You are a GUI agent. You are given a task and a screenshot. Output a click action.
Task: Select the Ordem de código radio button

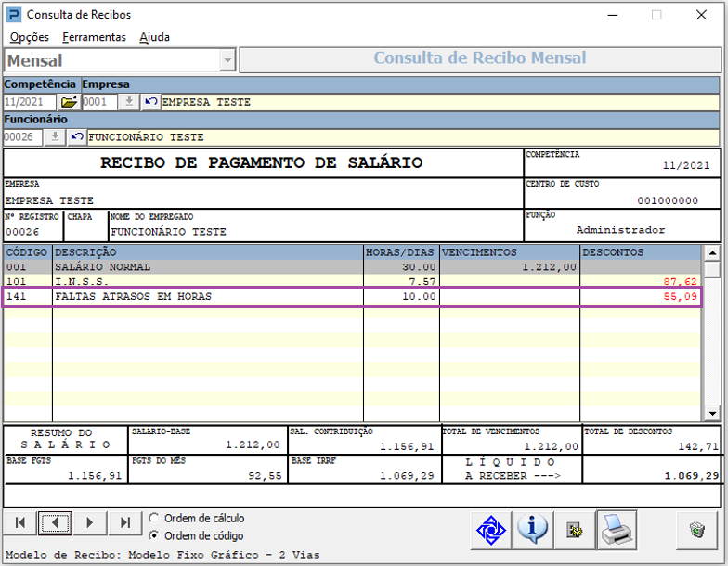click(154, 535)
